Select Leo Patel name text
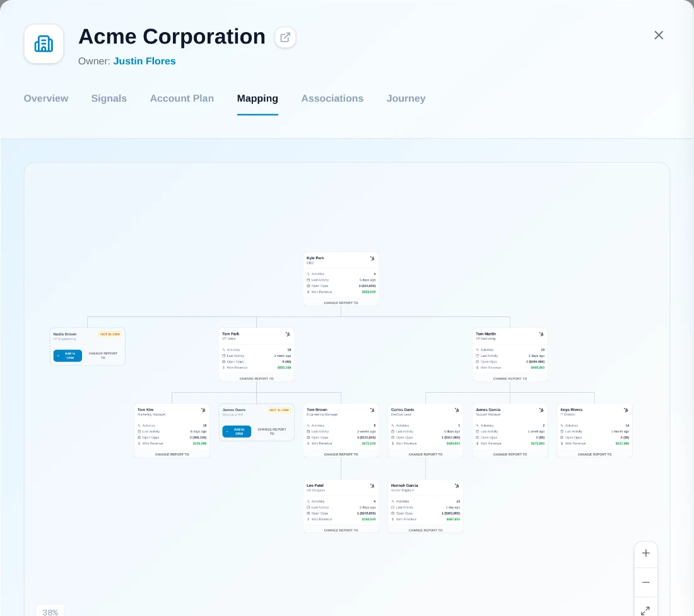The image size is (694, 616). (x=315, y=485)
